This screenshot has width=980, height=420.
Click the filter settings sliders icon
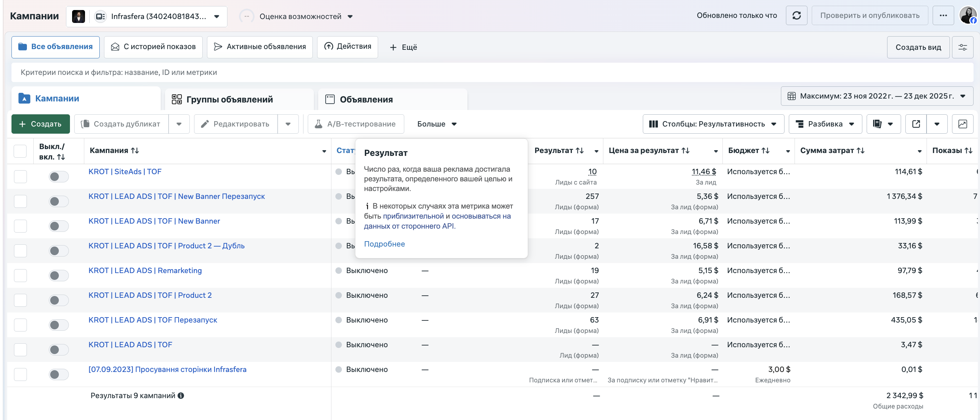coord(962,47)
